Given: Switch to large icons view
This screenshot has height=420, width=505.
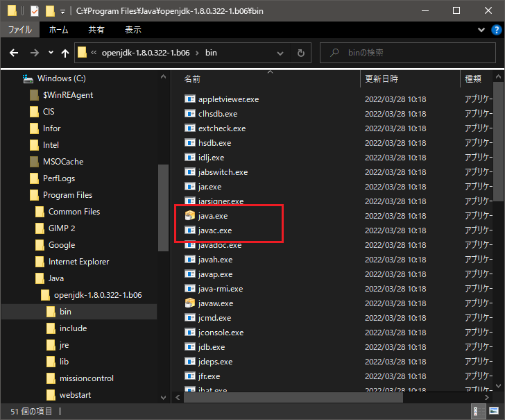Looking at the screenshot, I should [494, 411].
